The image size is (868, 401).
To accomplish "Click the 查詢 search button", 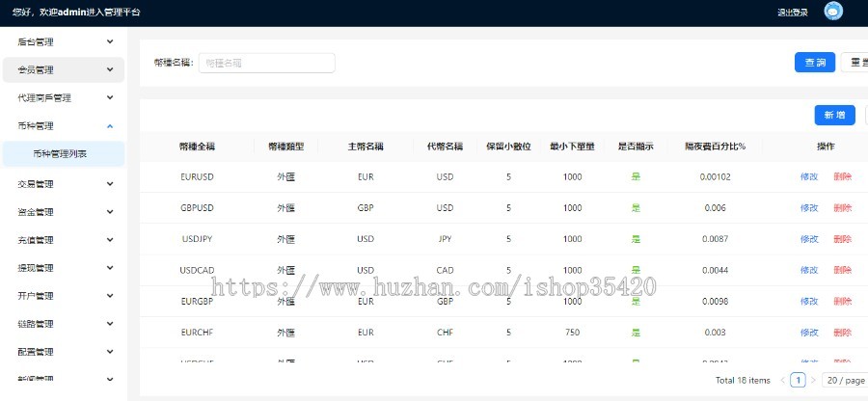I will pyautogui.click(x=815, y=63).
